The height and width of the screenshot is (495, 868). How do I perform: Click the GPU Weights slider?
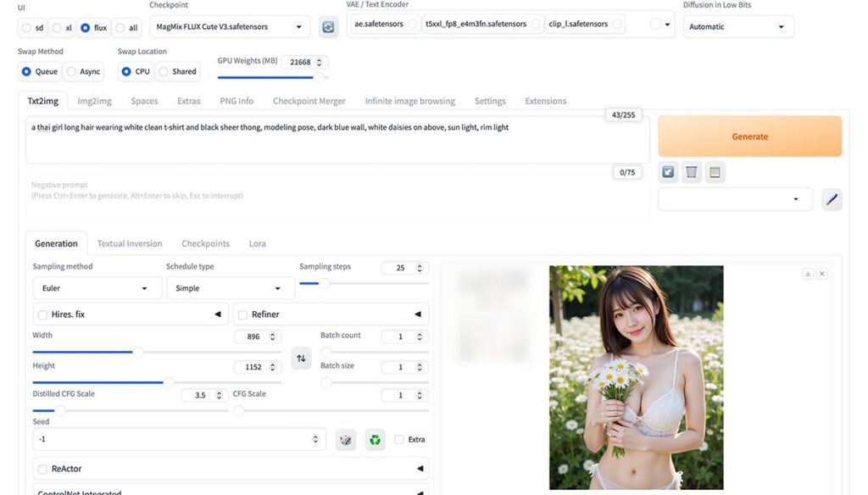(272, 77)
